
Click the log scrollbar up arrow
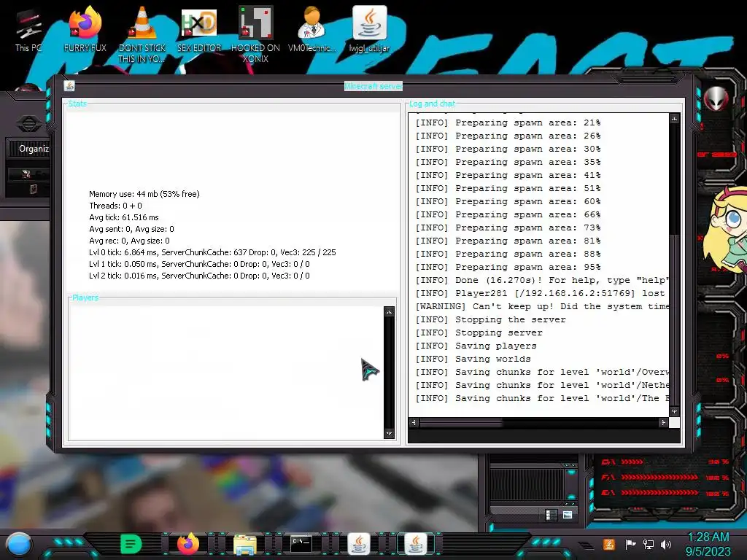[675, 119]
